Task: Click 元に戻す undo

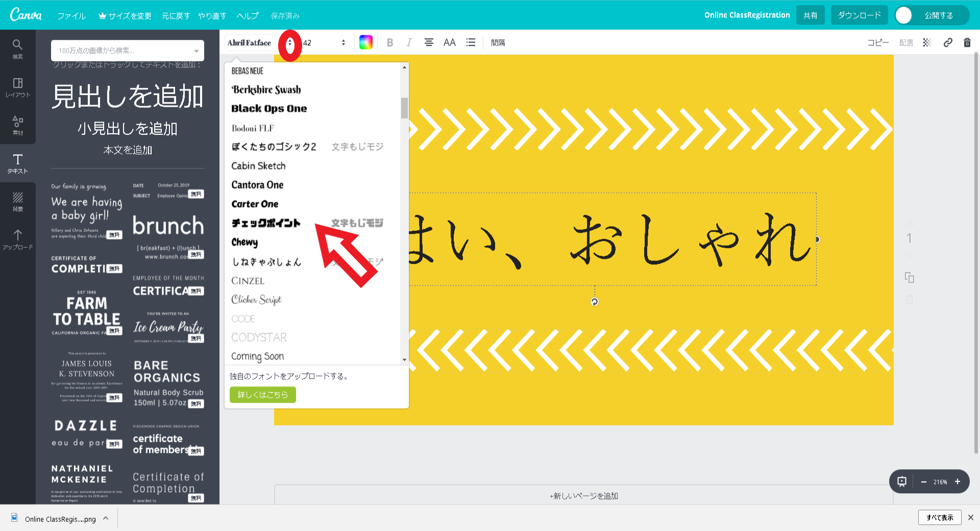Action: [x=176, y=16]
